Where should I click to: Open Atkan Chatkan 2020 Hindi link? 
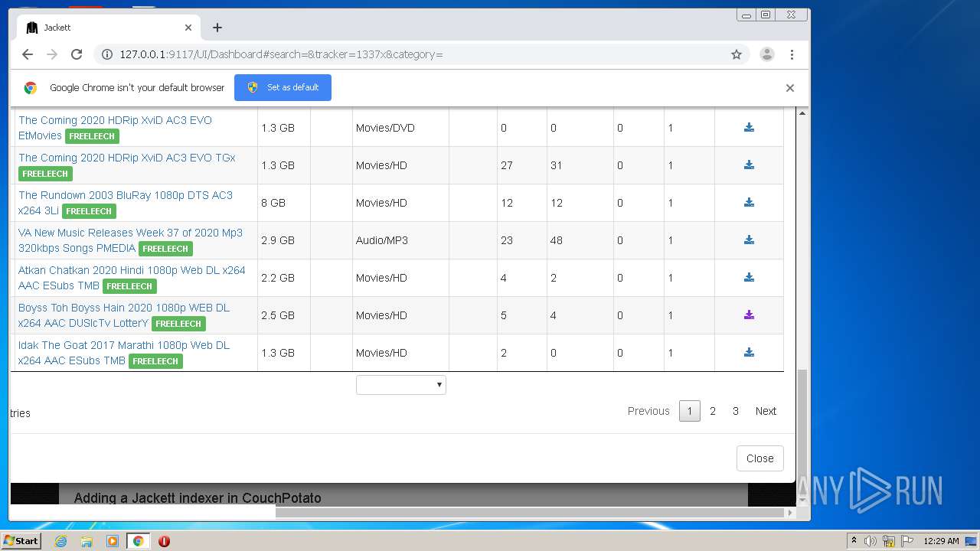pos(132,278)
